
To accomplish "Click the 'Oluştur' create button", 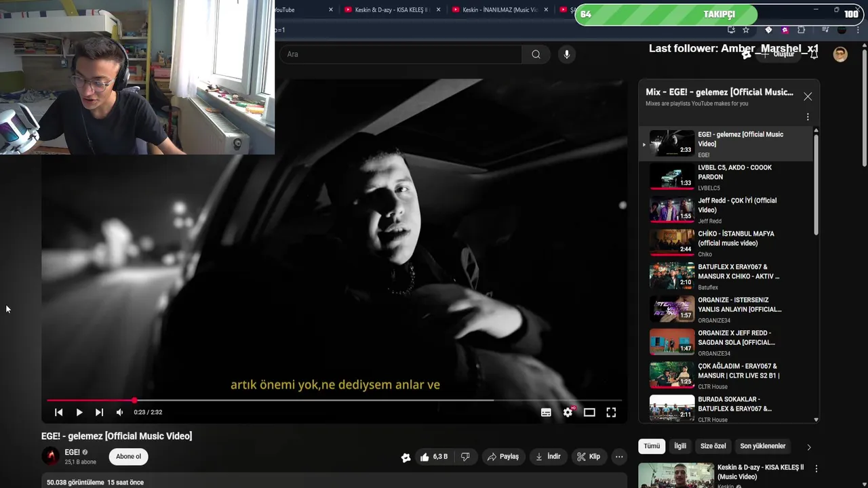I will pyautogui.click(x=777, y=54).
